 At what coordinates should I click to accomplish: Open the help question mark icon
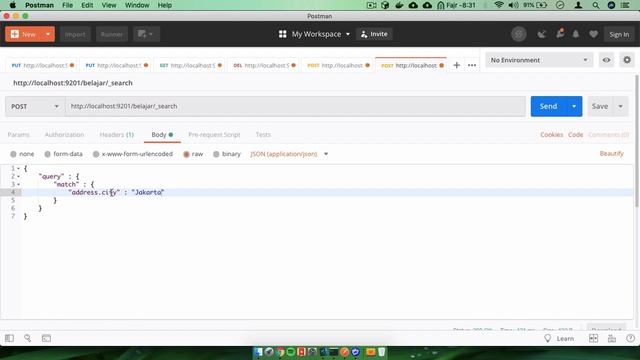(630, 338)
